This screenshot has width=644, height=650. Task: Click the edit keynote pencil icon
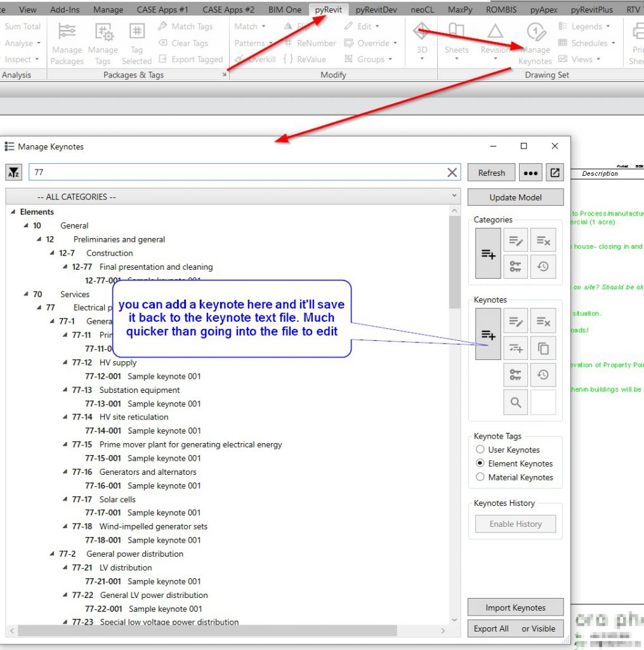[515, 321]
